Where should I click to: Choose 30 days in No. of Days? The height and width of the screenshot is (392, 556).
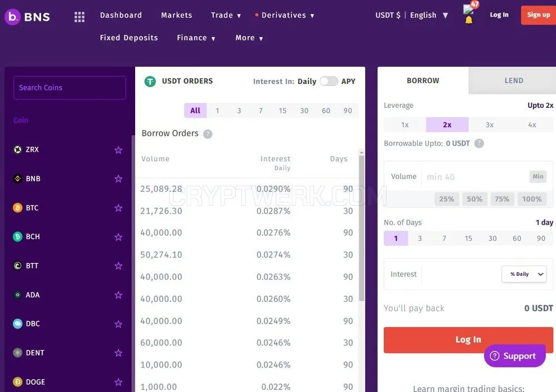pyautogui.click(x=493, y=239)
